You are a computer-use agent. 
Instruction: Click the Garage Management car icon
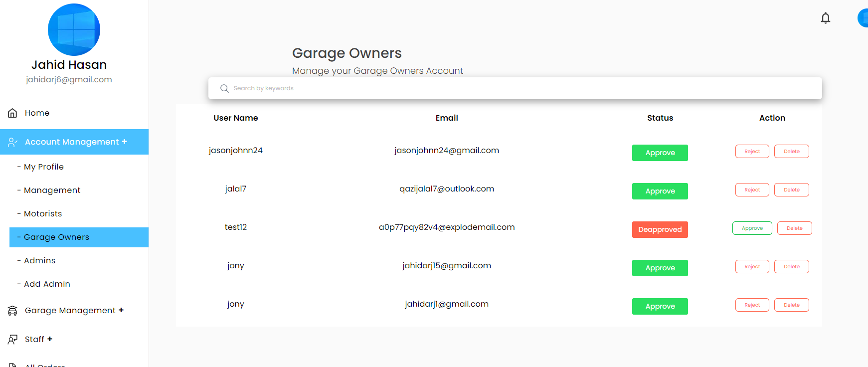coord(12,311)
